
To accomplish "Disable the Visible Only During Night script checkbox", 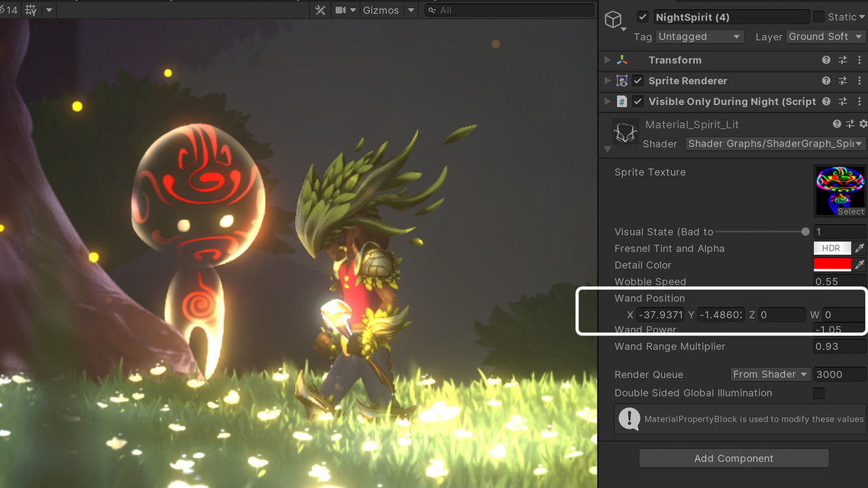I will coord(638,102).
